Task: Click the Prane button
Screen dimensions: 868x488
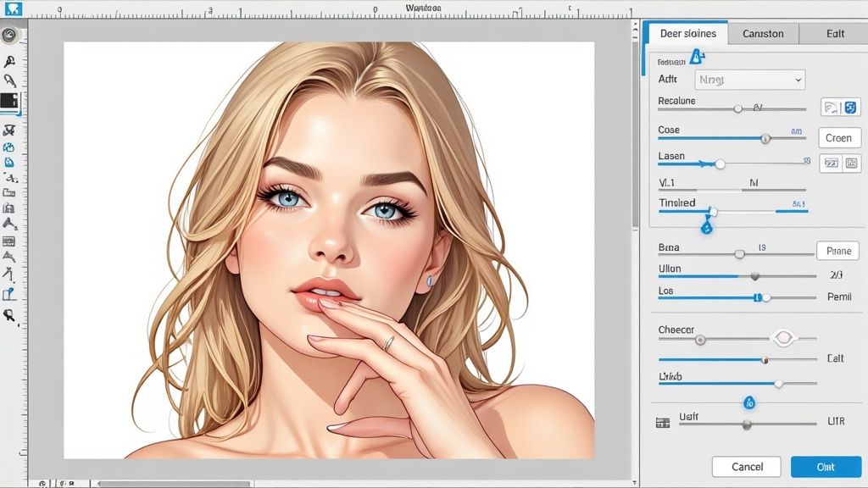Action: (x=838, y=251)
